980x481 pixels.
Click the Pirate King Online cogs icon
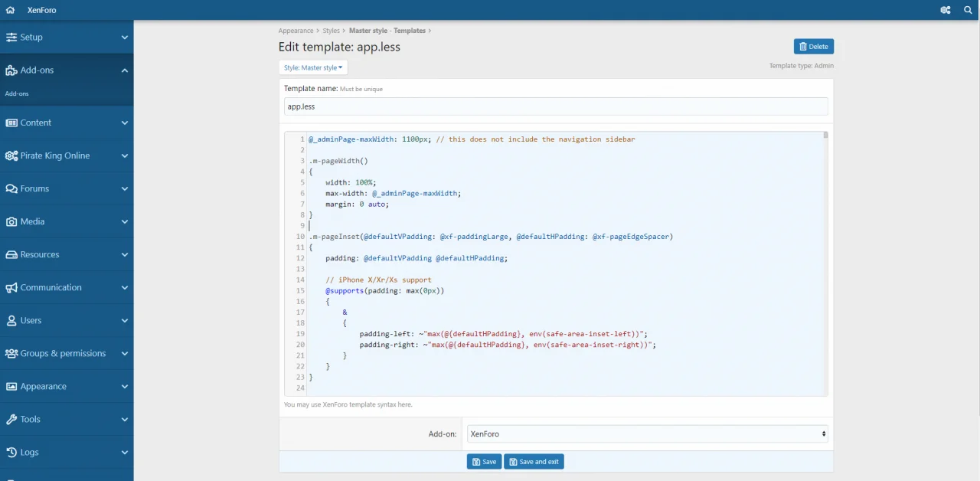(x=11, y=155)
